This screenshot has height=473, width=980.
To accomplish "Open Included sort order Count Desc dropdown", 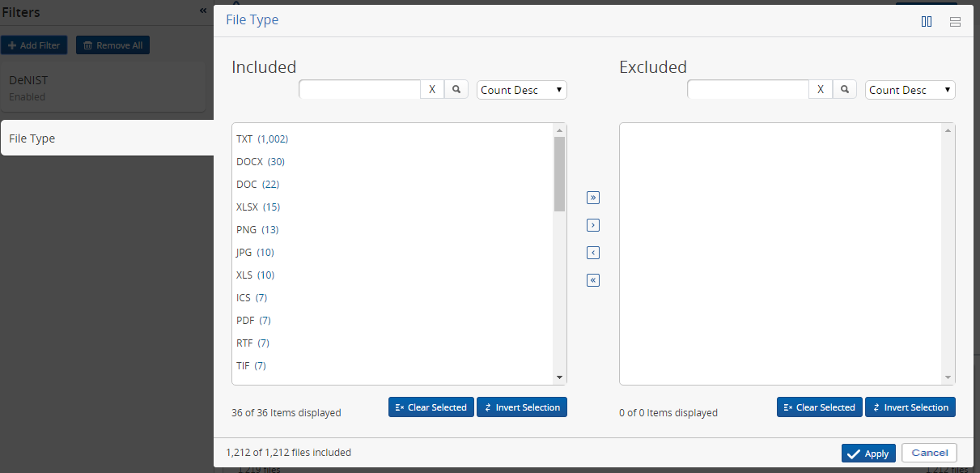I will pos(522,90).
